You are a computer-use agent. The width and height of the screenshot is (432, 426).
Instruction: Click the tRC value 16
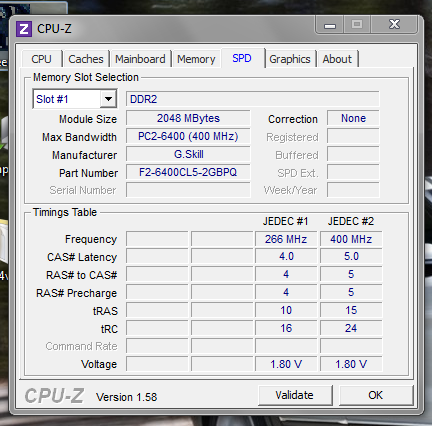point(286,328)
